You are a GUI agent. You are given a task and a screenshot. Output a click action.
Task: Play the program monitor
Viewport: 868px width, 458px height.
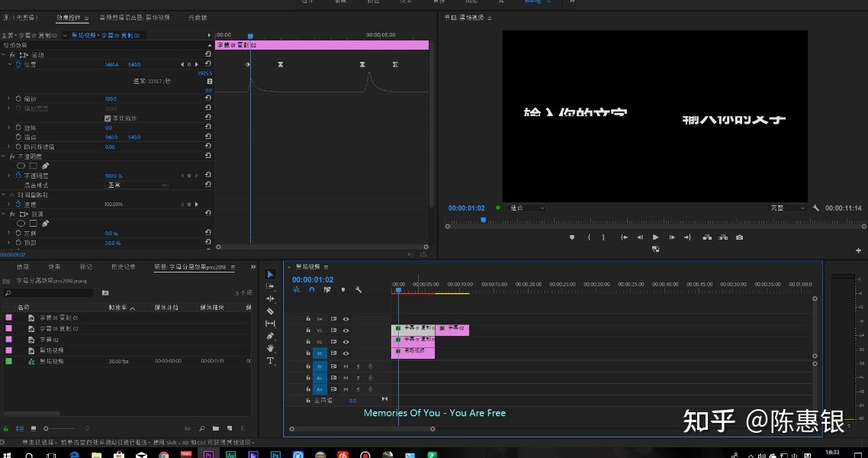(655, 237)
